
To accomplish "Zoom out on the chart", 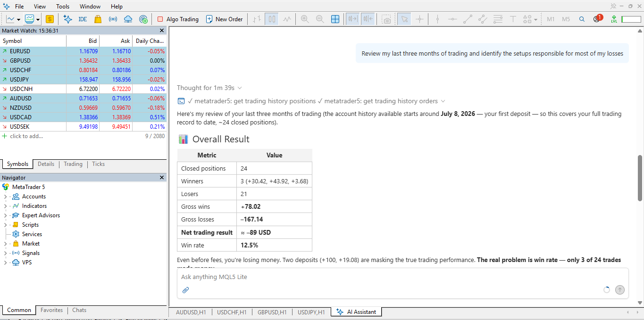I will point(320,19).
